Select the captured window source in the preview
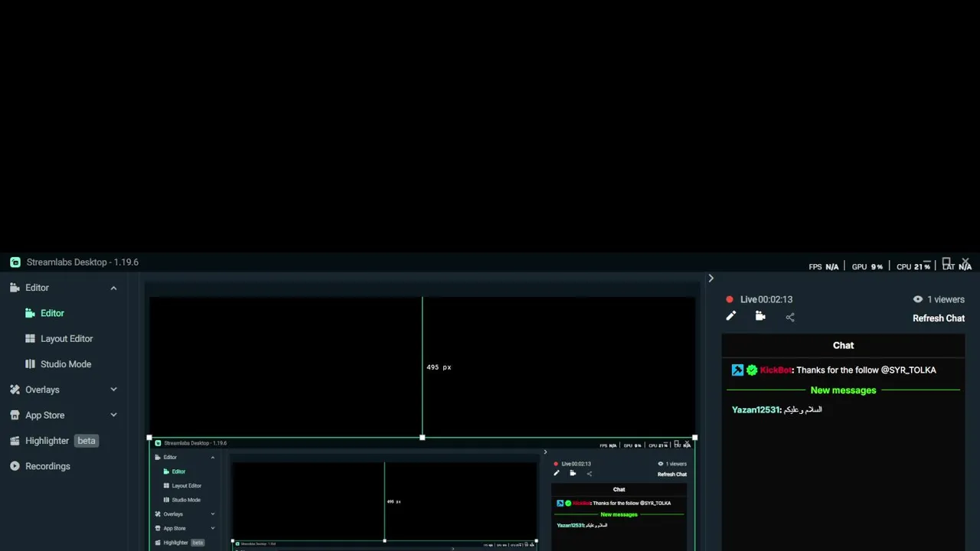Screen dimensions: 980x551 coord(422,494)
